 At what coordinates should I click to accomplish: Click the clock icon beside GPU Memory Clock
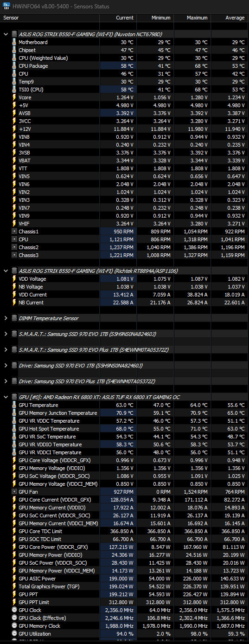pyautogui.click(x=14, y=626)
